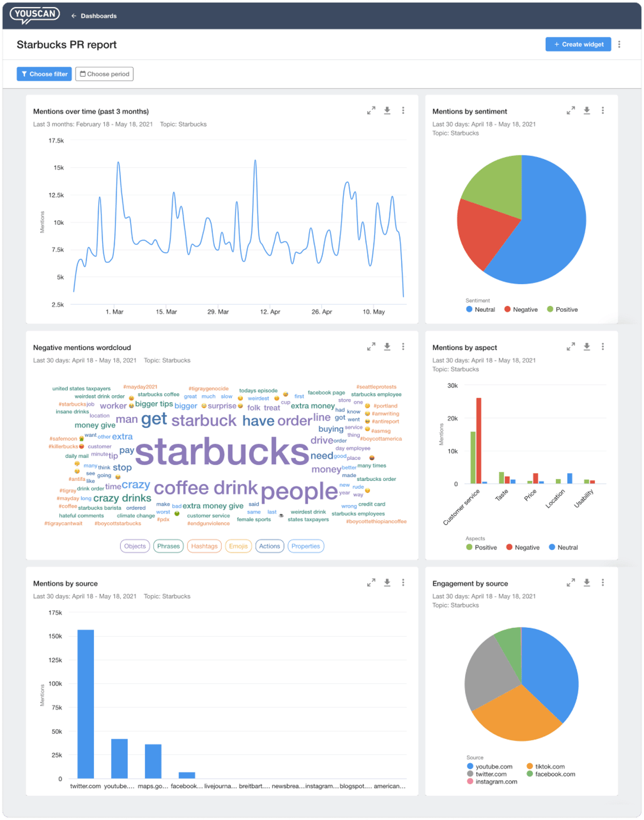Click the word 'starbucks' in wordcloud
This screenshot has height=820, width=644.
tap(222, 451)
